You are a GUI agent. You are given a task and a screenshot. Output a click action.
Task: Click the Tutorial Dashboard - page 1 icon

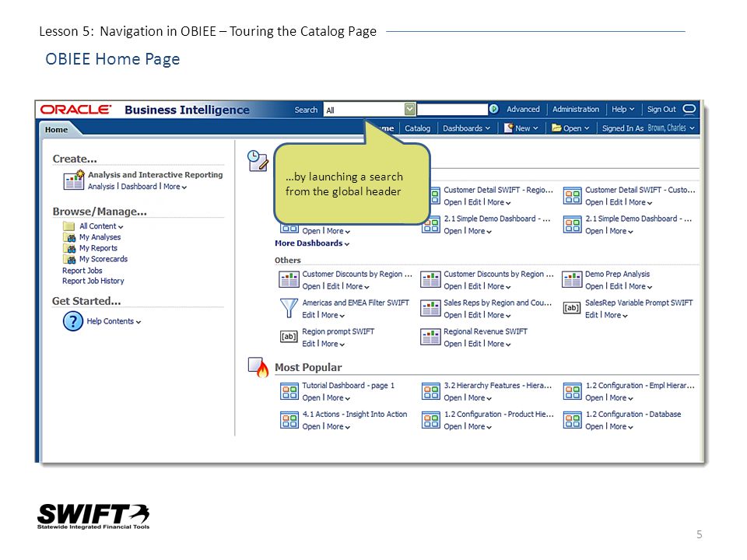click(289, 391)
